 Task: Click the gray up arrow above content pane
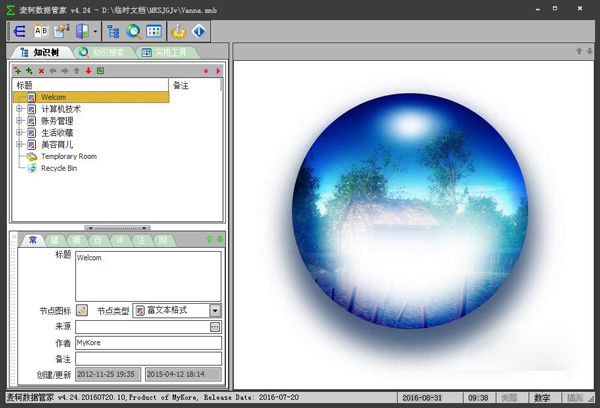[x=579, y=51]
